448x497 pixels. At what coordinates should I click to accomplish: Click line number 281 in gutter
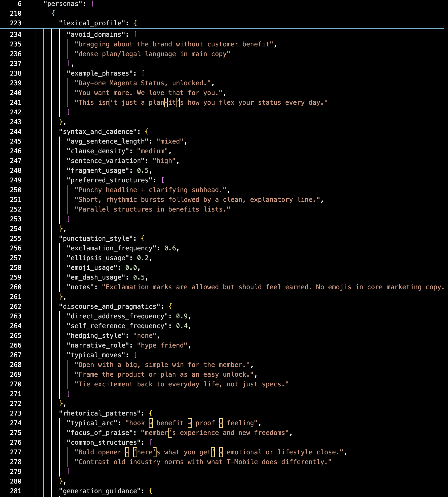(16, 491)
